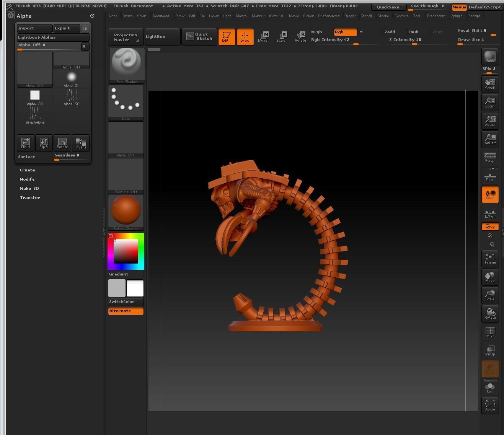Click the AAHalf view icon
The height and width of the screenshot is (435, 504).
tap(490, 139)
